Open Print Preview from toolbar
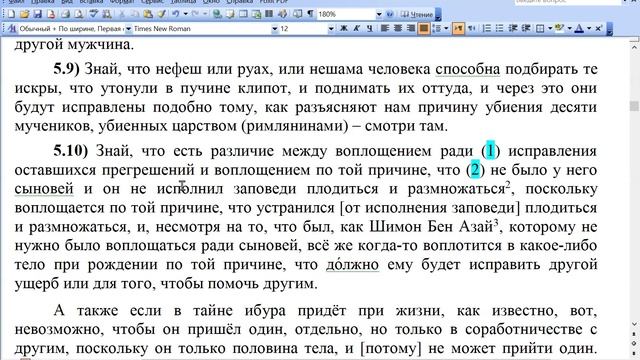The height and width of the screenshot is (360, 640). [79, 14]
